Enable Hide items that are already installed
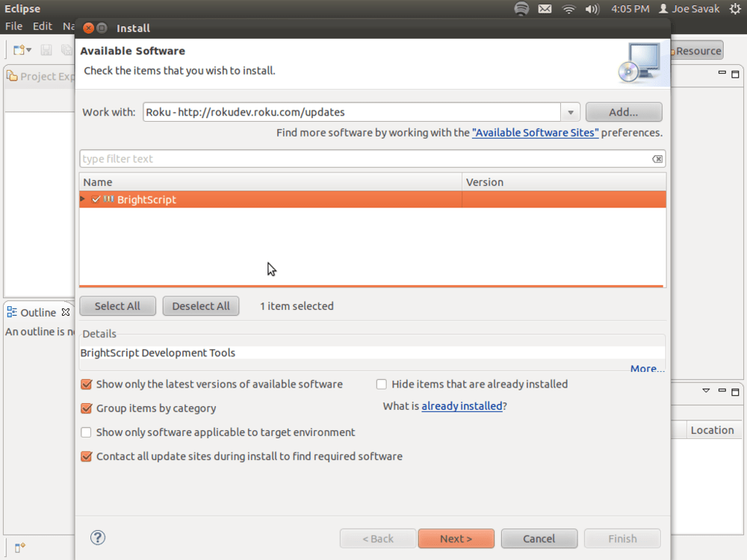 tap(381, 384)
